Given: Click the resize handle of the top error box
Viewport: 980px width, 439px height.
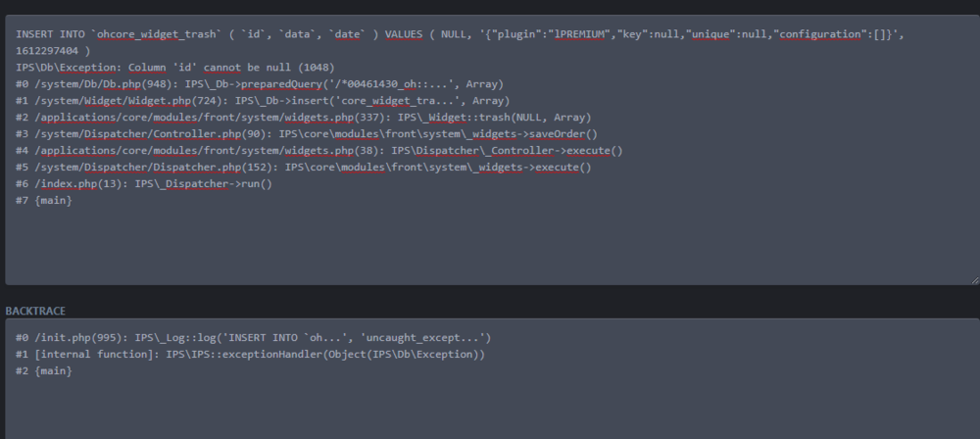Looking at the screenshot, I should click(973, 279).
